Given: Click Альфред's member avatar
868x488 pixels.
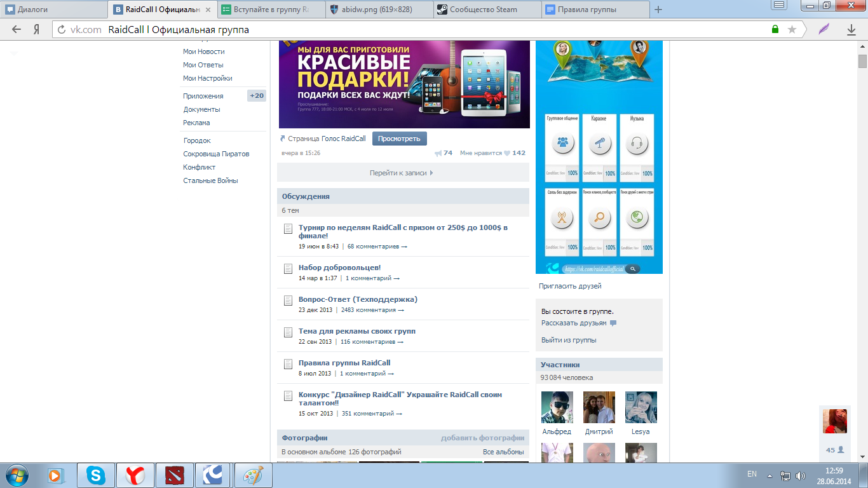Looking at the screenshot, I should pos(557,407).
